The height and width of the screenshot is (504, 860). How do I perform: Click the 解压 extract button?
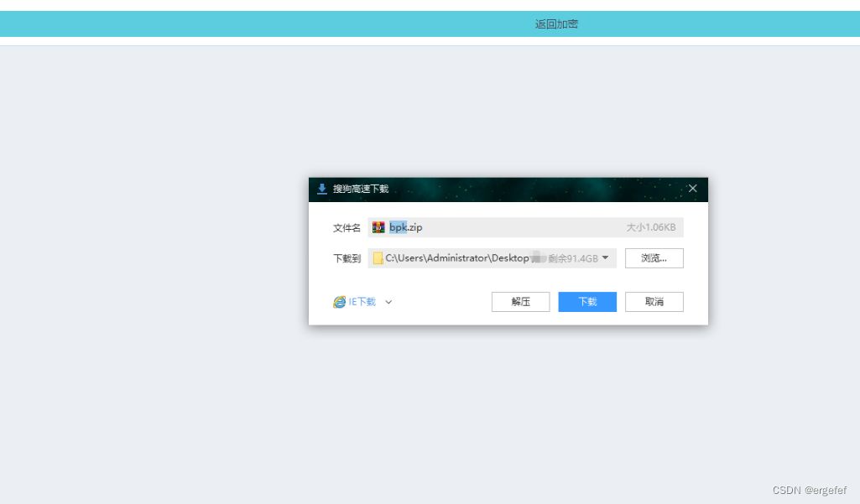[x=520, y=301]
